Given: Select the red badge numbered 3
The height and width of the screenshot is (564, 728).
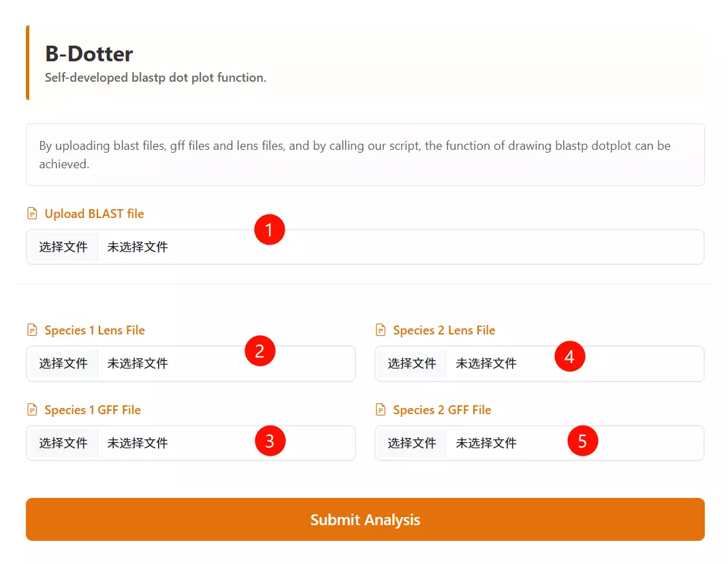Looking at the screenshot, I should [270, 441].
